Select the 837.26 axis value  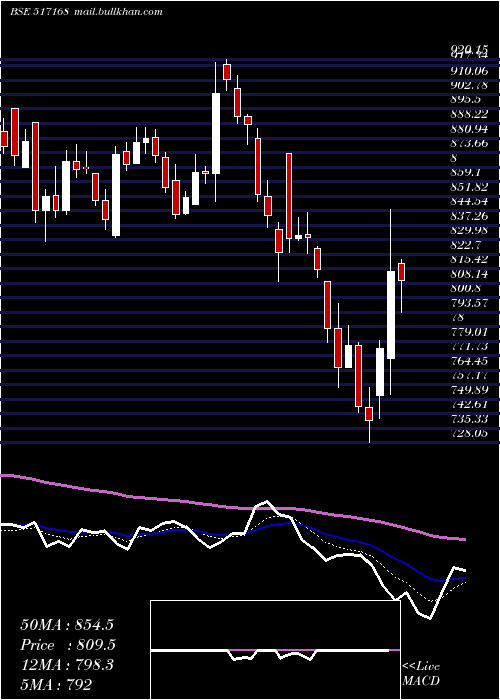point(469,215)
